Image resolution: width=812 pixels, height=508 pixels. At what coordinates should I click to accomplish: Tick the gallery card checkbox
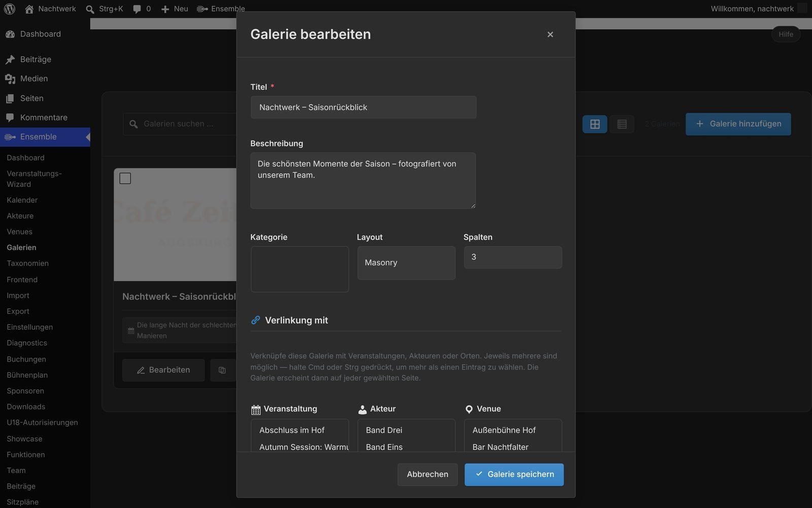[125, 178]
